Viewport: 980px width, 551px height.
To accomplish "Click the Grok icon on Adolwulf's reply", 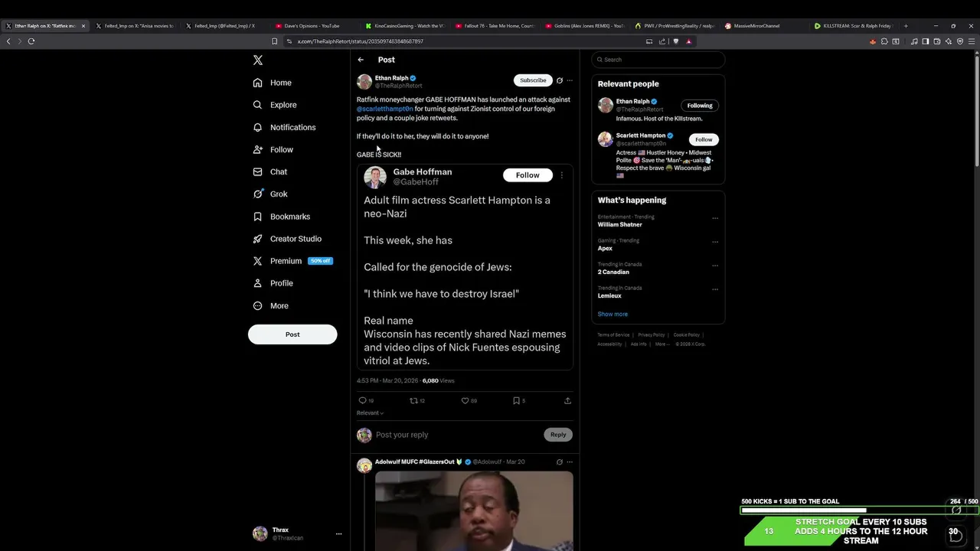I will tap(559, 462).
